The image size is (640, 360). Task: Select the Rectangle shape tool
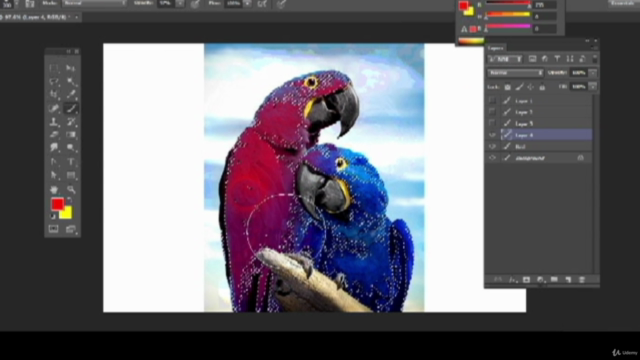[71, 176]
